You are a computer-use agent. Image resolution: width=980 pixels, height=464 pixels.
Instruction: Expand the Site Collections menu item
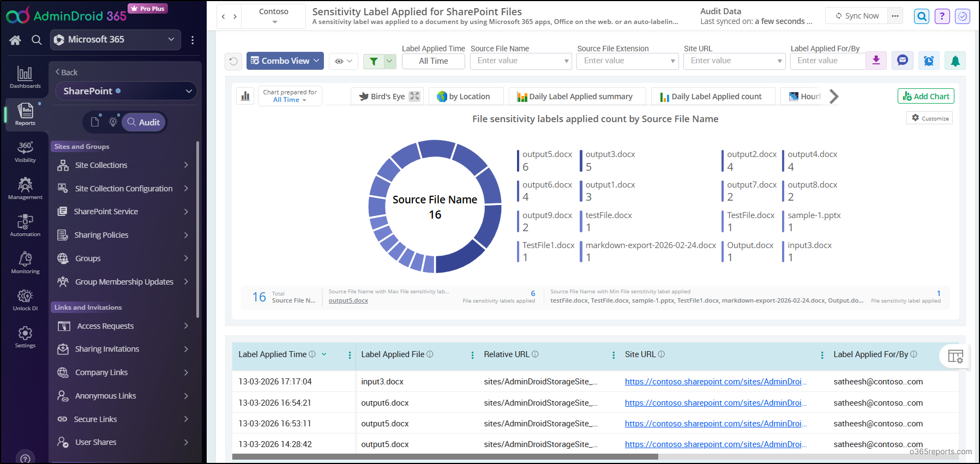pyautogui.click(x=123, y=165)
